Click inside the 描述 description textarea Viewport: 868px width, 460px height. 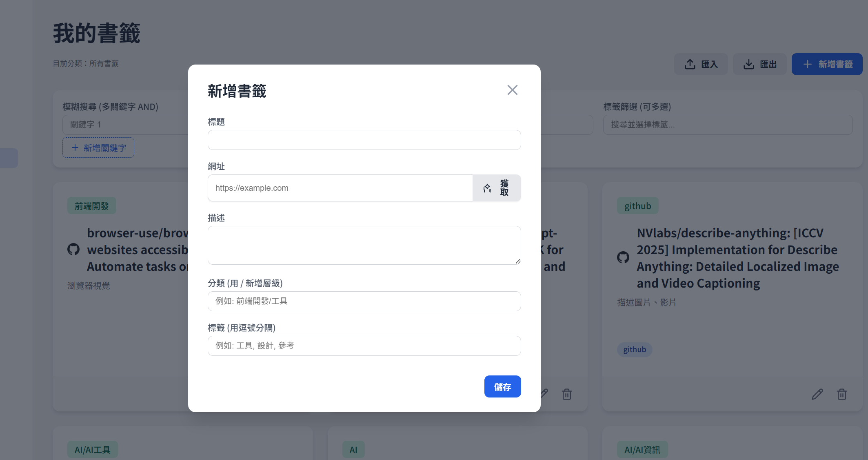364,245
